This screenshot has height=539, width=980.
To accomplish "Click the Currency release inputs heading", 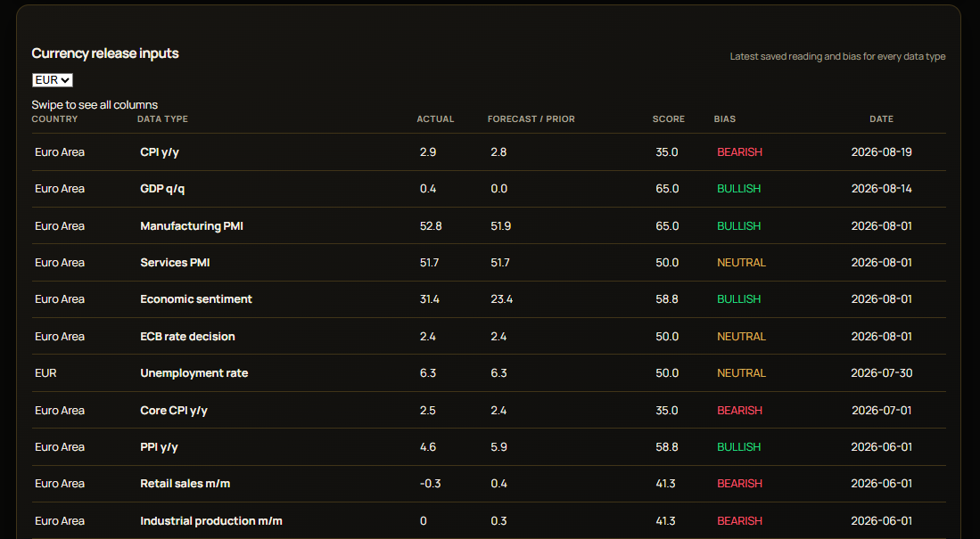I will 105,53.
